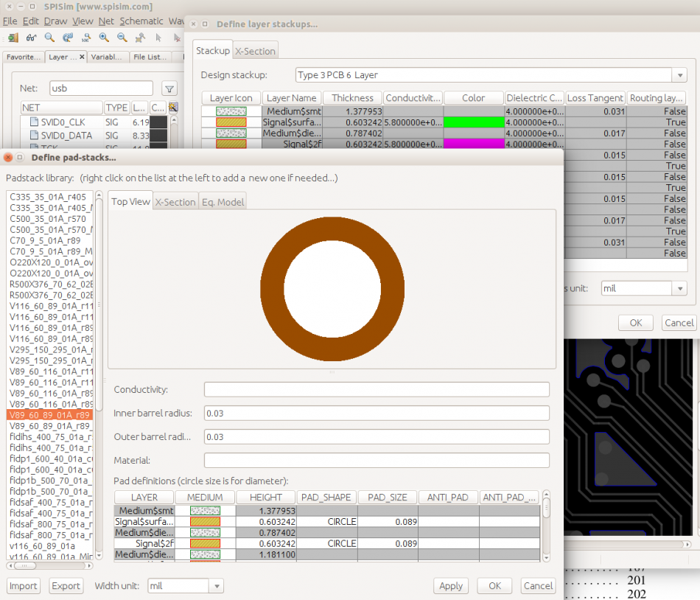Image resolution: width=700 pixels, height=600 pixels.
Task: Click the wizard icon beside net table header
Action: coord(173,108)
